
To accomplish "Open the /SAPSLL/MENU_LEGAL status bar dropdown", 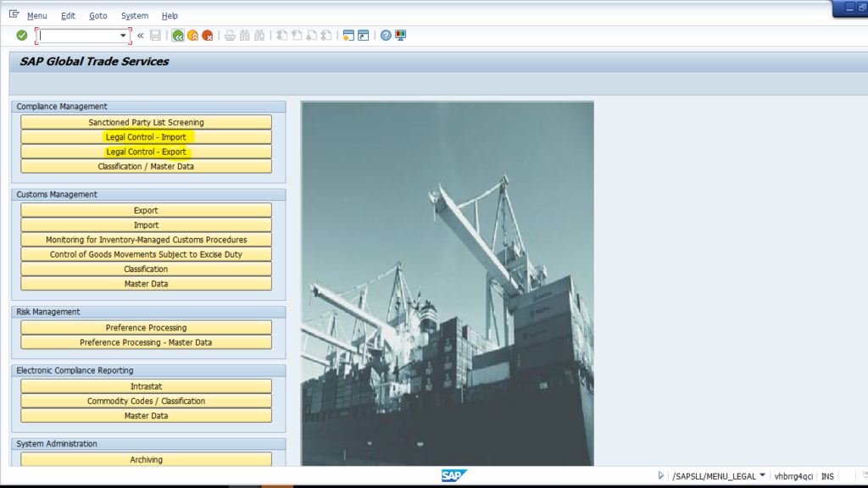I will (762, 475).
